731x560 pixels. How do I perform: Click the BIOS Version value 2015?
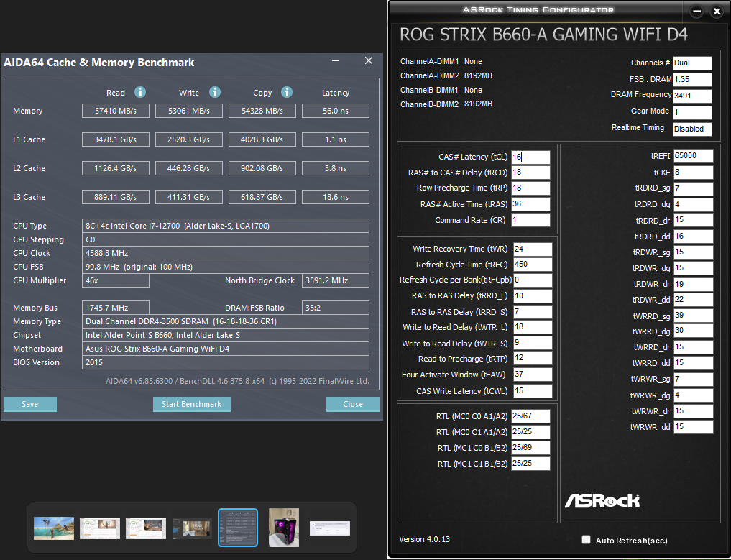tap(226, 362)
